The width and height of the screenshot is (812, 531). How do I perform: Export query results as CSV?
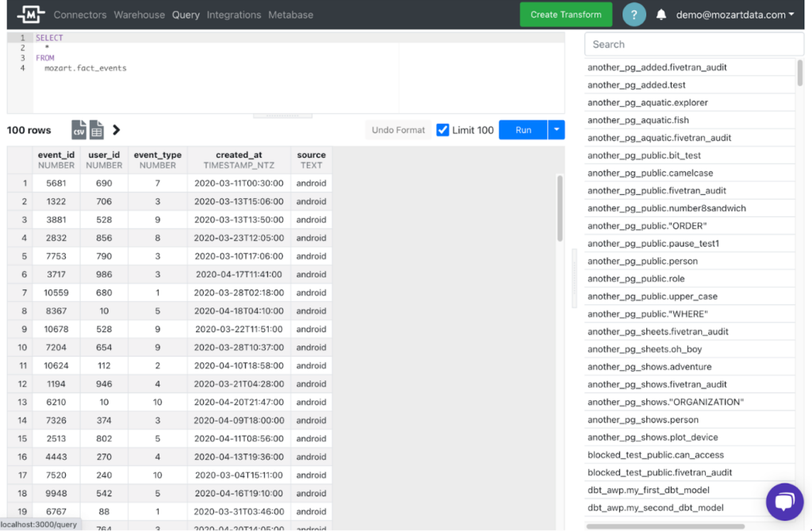(x=78, y=129)
